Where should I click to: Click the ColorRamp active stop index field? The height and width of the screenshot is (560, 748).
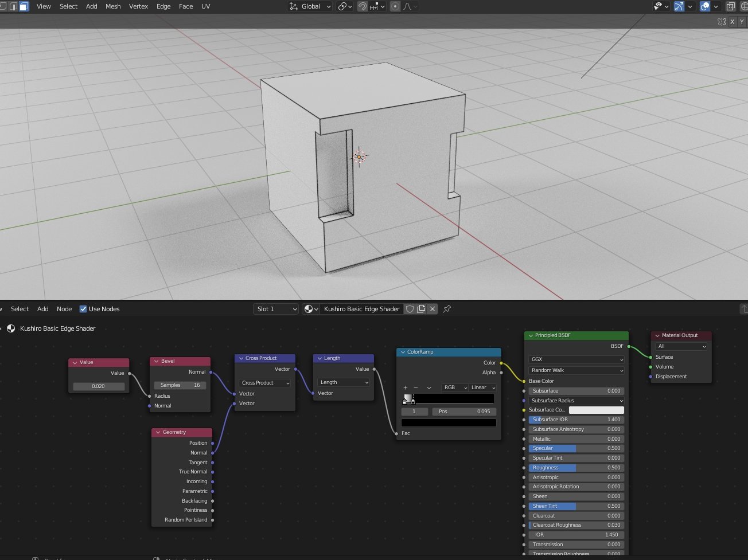[415, 412]
